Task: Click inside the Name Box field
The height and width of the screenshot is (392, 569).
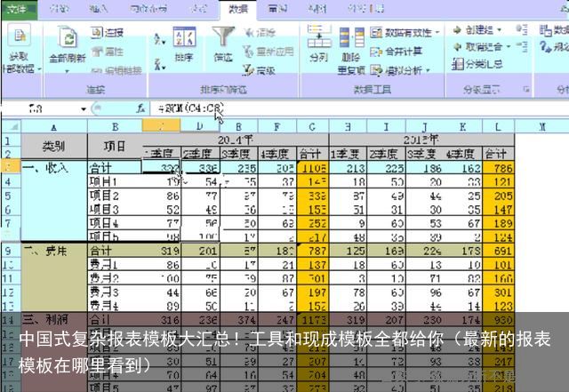Action: (41, 108)
